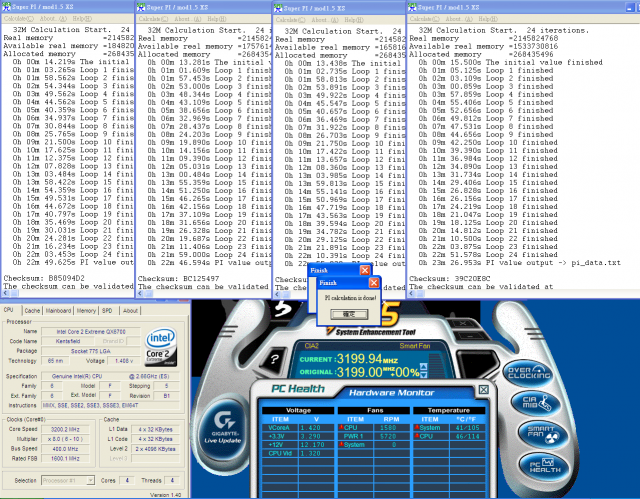The width and height of the screenshot is (640, 499).
Task: Click the alarm icon beside System fan
Action: coord(341,444)
